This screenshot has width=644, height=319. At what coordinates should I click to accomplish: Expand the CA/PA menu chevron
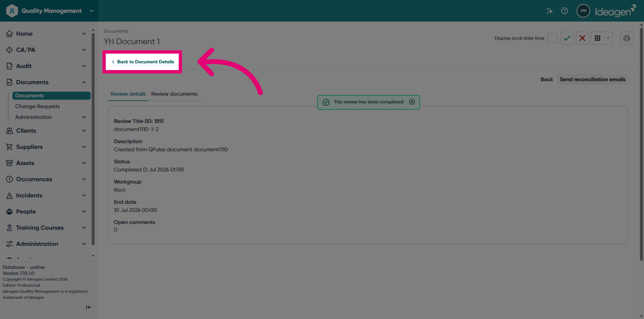pyautogui.click(x=84, y=50)
